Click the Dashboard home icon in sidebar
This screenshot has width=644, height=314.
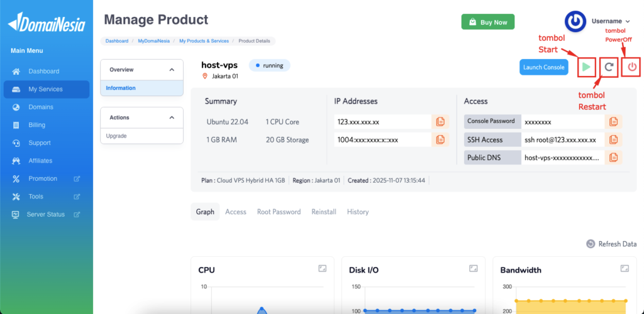pos(16,72)
